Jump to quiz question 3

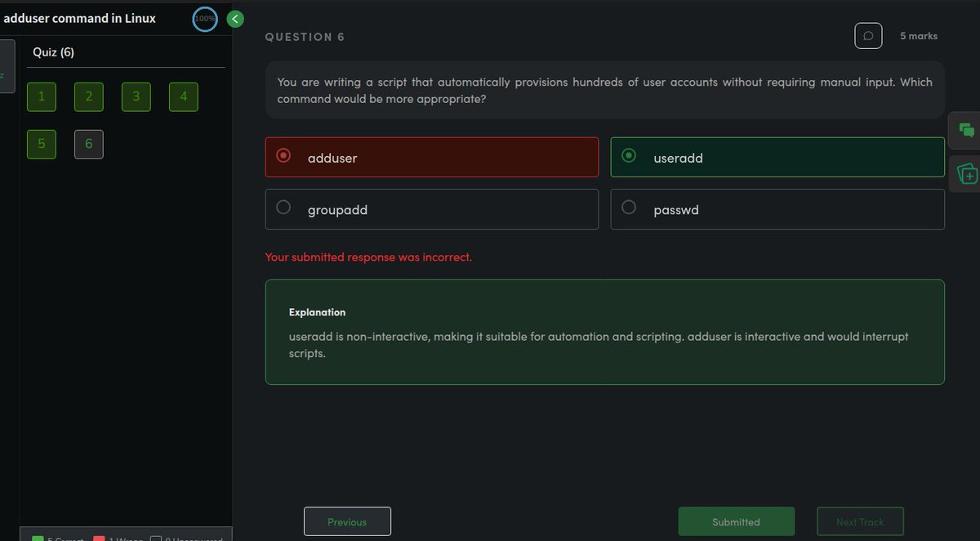point(136,97)
